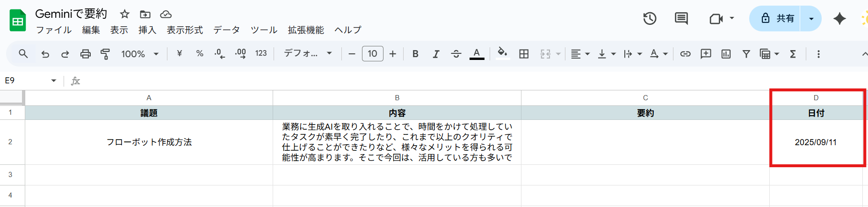The width and height of the screenshot is (868, 207).
Task: Undo the last action
Action: pos(45,54)
